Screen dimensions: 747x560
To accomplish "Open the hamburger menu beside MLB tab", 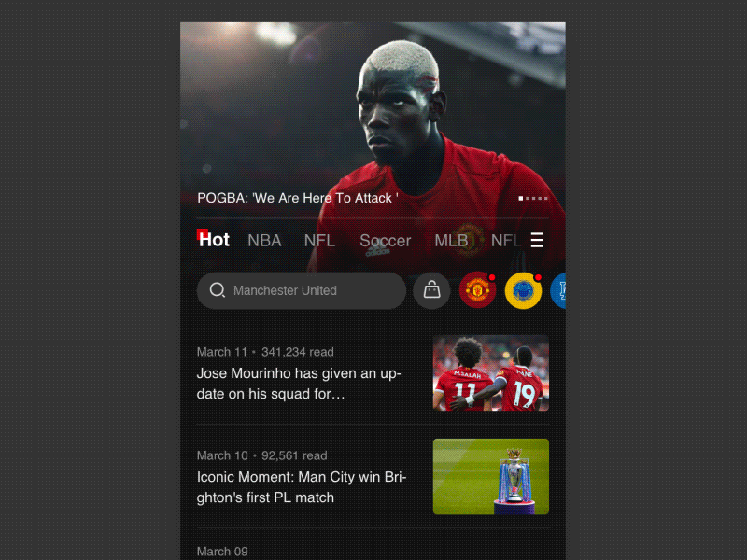I will (537, 240).
